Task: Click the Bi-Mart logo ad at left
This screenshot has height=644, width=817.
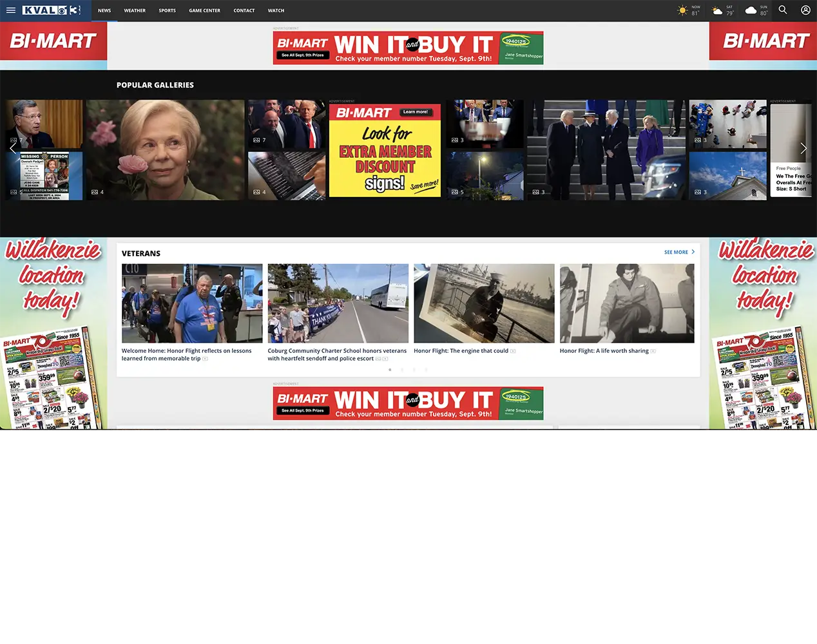Action: pos(53,41)
